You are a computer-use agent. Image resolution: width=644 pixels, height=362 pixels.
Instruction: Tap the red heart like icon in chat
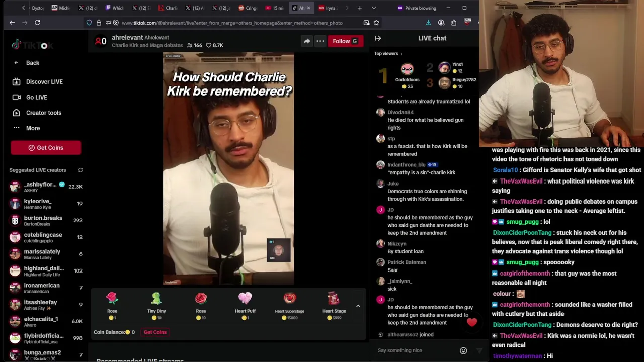[471, 322]
